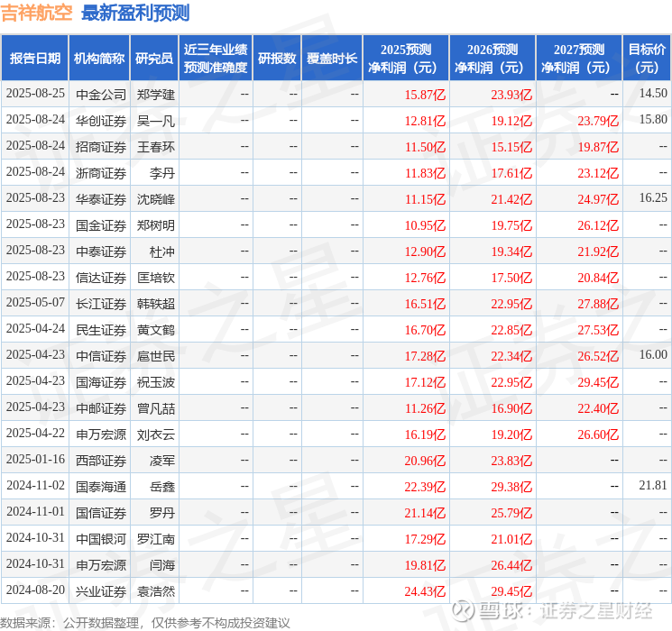Click analyst 杜冲
The width and height of the screenshot is (672, 631).
coord(162,251)
